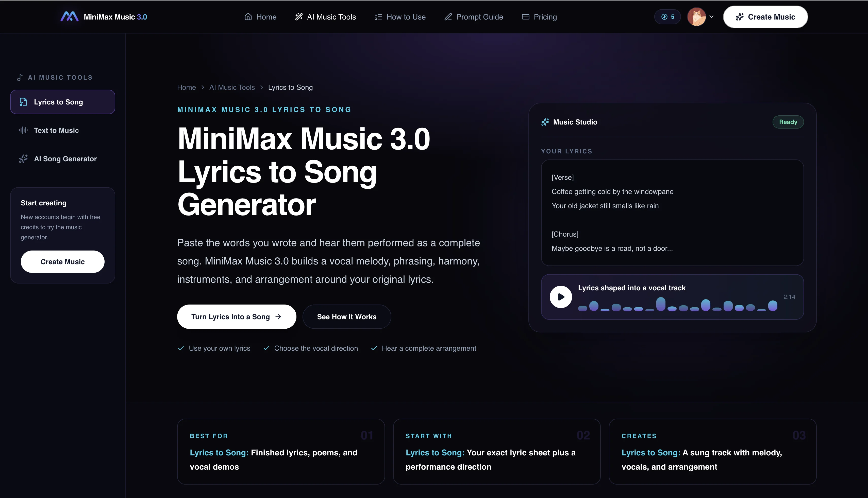Click the Pricing card icon

coord(525,17)
